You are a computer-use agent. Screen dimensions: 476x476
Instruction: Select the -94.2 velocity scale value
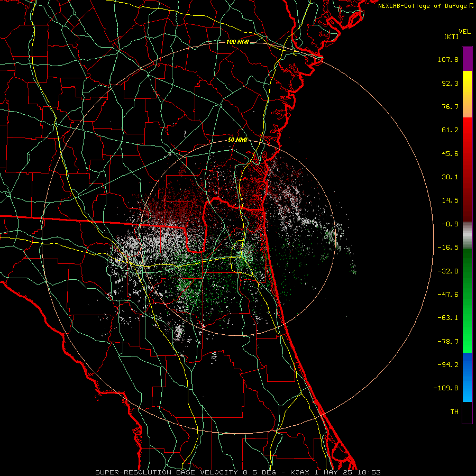click(x=448, y=365)
